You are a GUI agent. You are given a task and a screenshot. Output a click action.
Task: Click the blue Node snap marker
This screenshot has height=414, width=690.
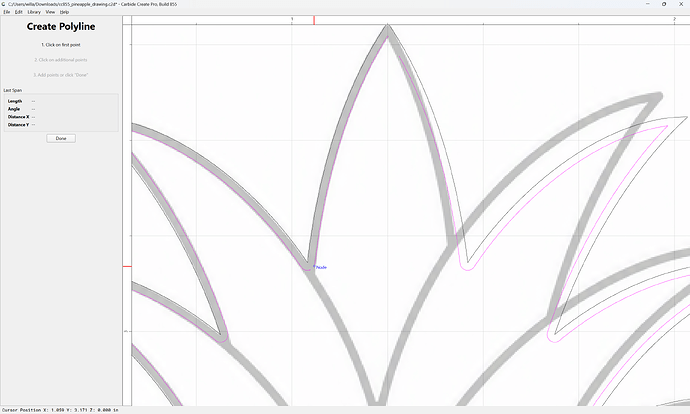pyautogui.click(x=320, y=267)
